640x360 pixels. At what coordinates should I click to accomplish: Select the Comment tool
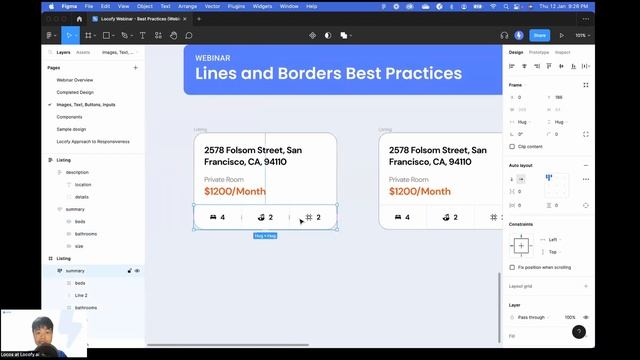click(x=189, y=36)
